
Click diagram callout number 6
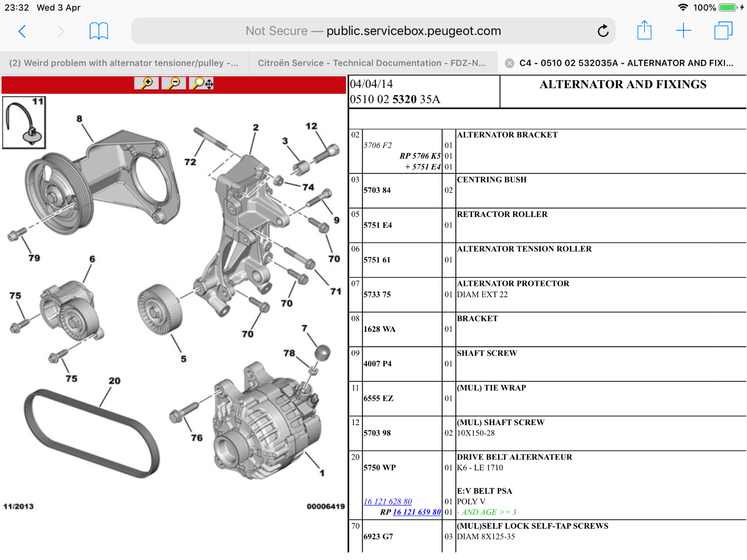click(92, 259)
